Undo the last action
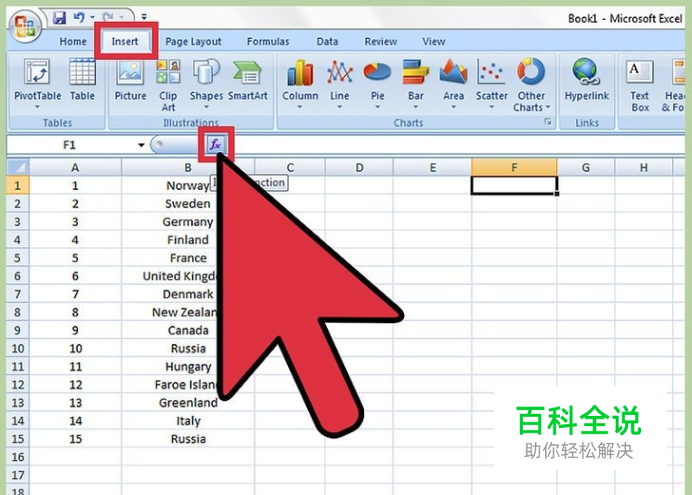Viewport: 692px width, 495px height. coord(79,17)
